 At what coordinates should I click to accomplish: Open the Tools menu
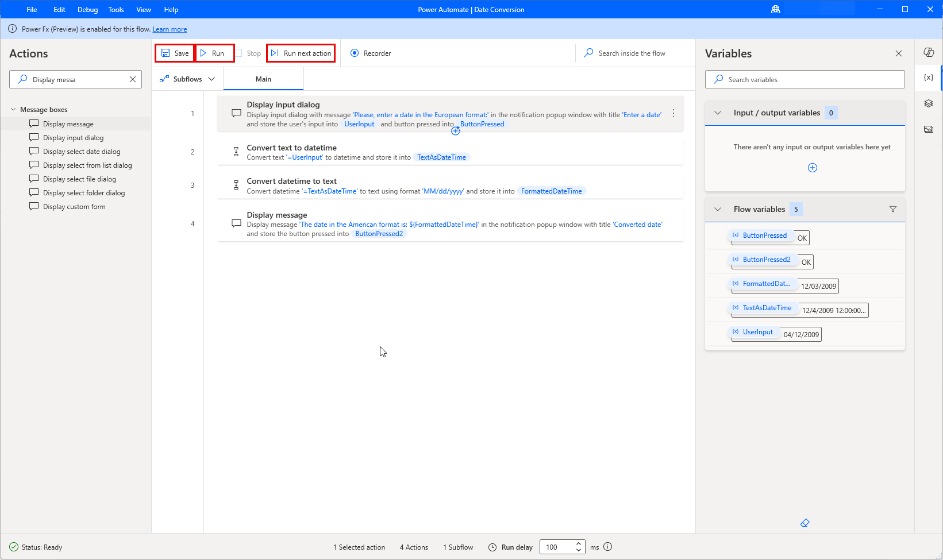point(116,9)
